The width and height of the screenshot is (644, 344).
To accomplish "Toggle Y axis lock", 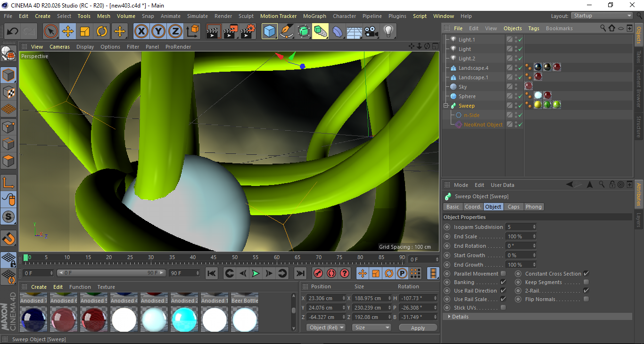I will (x=158, y=32).
